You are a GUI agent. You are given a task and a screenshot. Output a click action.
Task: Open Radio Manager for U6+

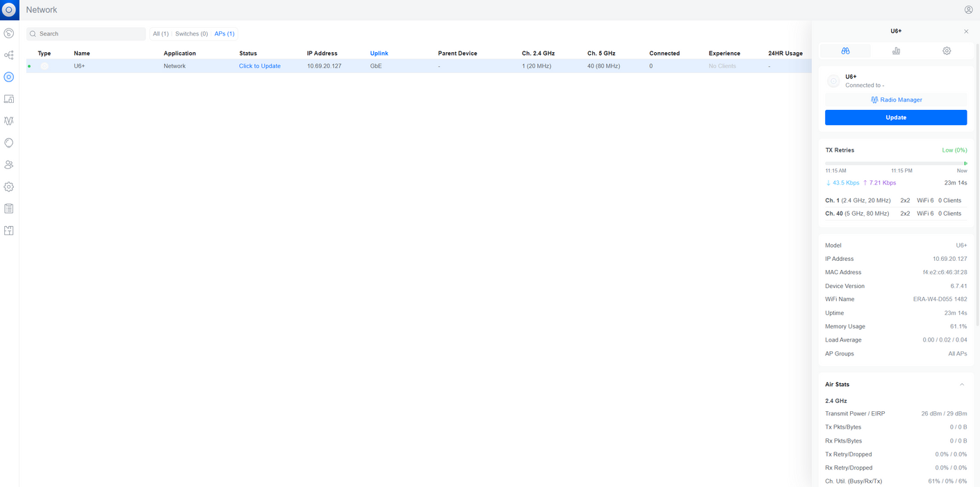896,99
